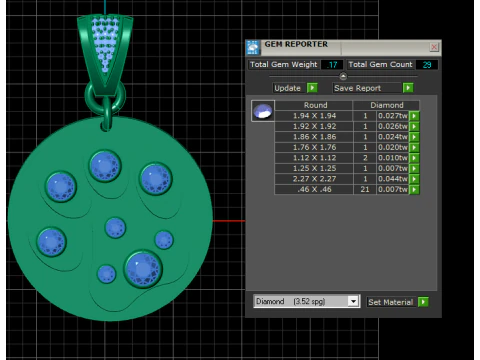The height and width of the screenshot is (360, 480).
Task: Click the Total Gem Weight value field
Action: (x=332, y=65)
